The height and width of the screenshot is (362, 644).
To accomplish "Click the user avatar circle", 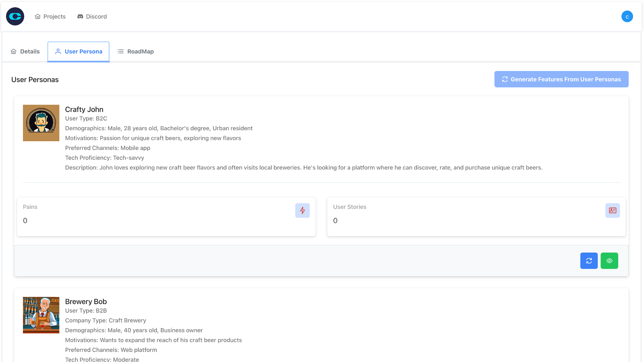I will [x=627, y=16].
